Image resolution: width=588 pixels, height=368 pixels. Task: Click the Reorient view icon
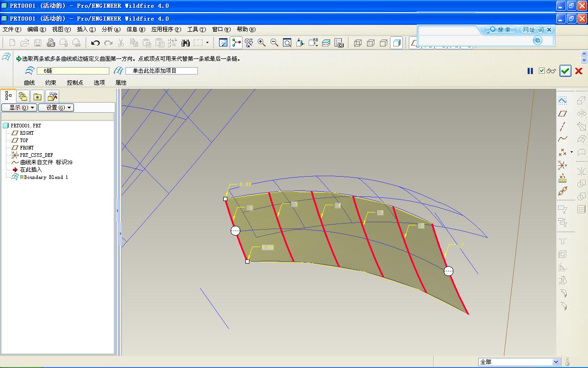pos(300,43)
